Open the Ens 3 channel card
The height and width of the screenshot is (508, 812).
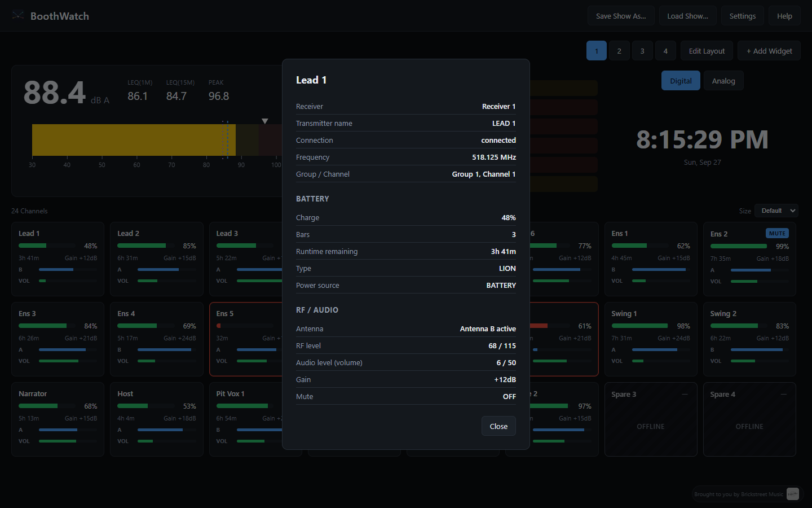(58, 339)
